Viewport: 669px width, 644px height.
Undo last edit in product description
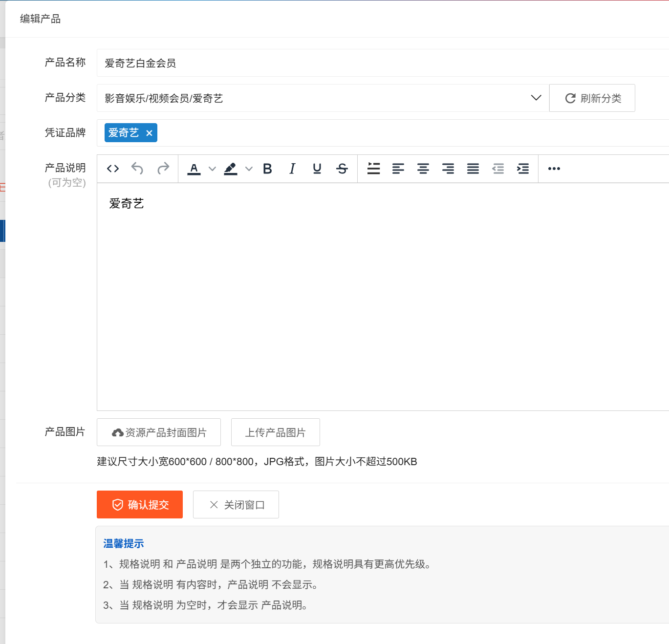click(137, 169)
